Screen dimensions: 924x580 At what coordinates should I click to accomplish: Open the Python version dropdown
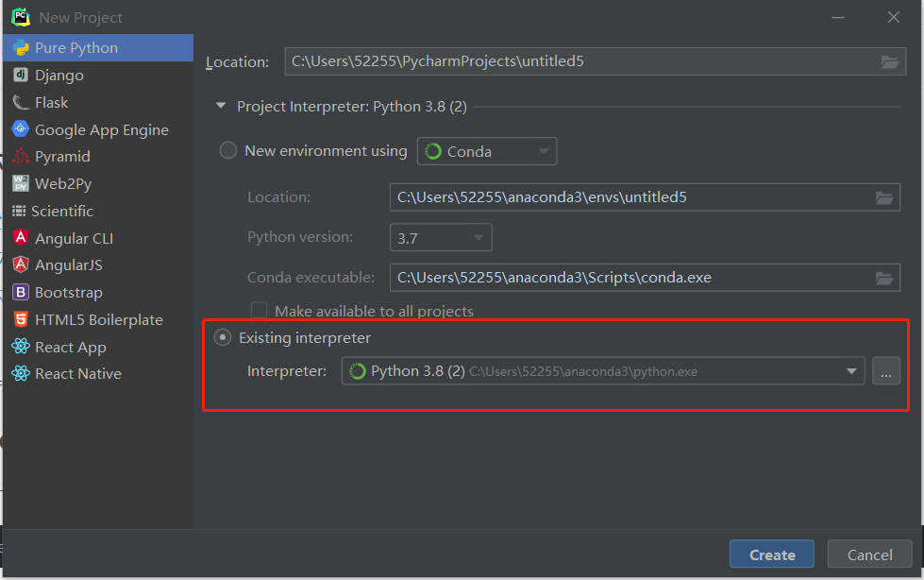[x=479, y=237]
